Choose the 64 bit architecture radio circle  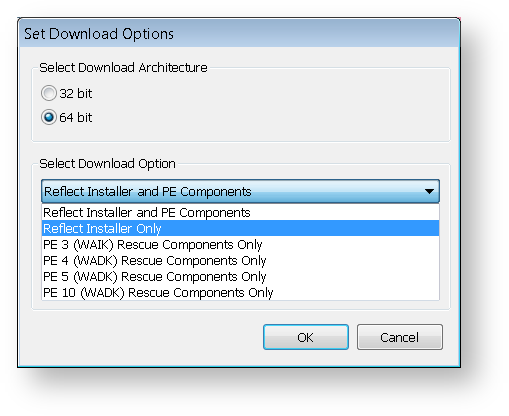(49, 117)
